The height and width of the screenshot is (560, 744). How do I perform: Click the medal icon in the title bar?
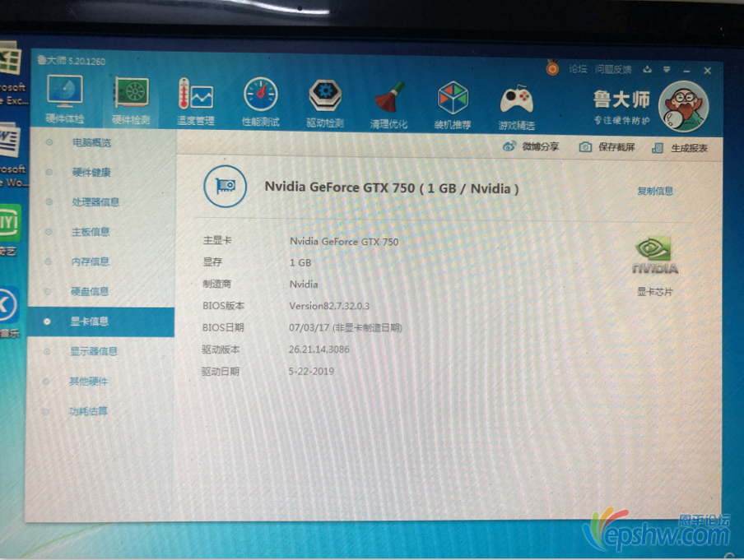click(552, 67)
